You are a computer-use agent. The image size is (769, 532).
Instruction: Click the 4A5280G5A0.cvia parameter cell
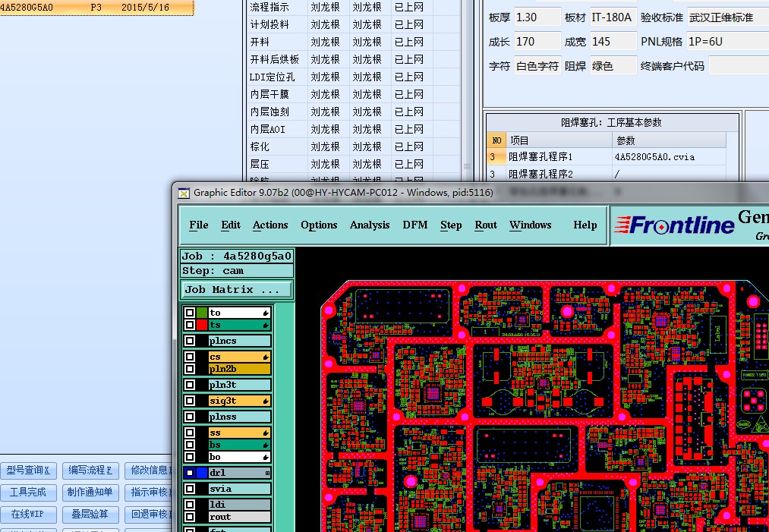tap(669, 157)
